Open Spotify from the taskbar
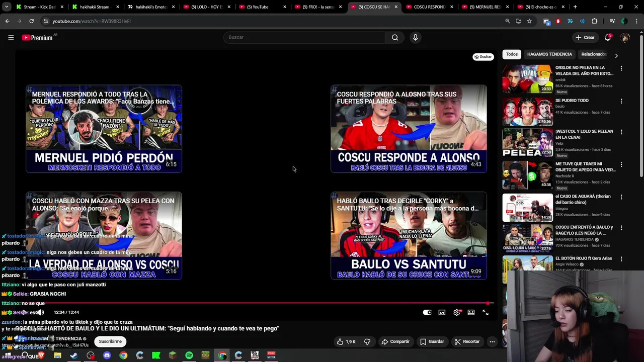The height and width of the screenshot is (362, 644). 189,355
